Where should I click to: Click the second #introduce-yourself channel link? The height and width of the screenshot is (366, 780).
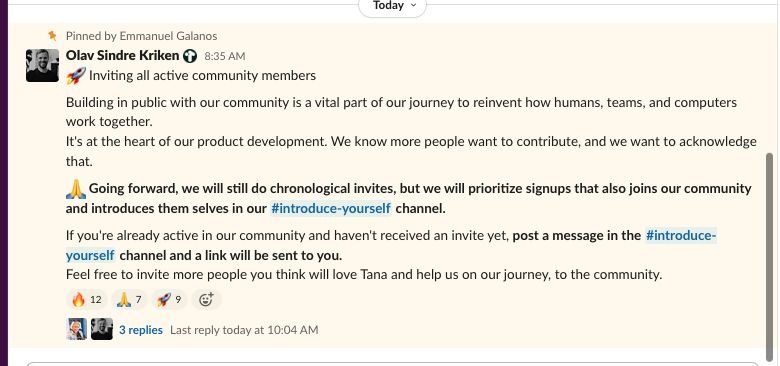point(391,245)
